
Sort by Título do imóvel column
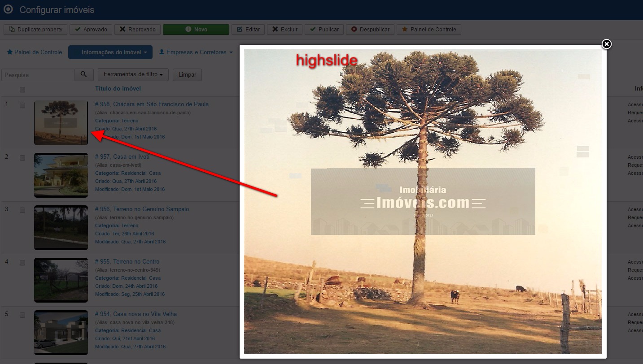pos(118,89)
